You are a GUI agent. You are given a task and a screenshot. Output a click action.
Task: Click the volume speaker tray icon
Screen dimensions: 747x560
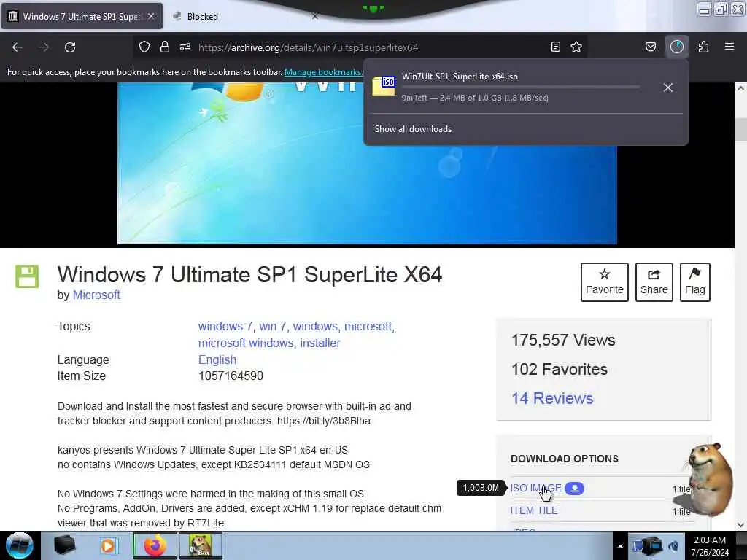pos(673,546)
